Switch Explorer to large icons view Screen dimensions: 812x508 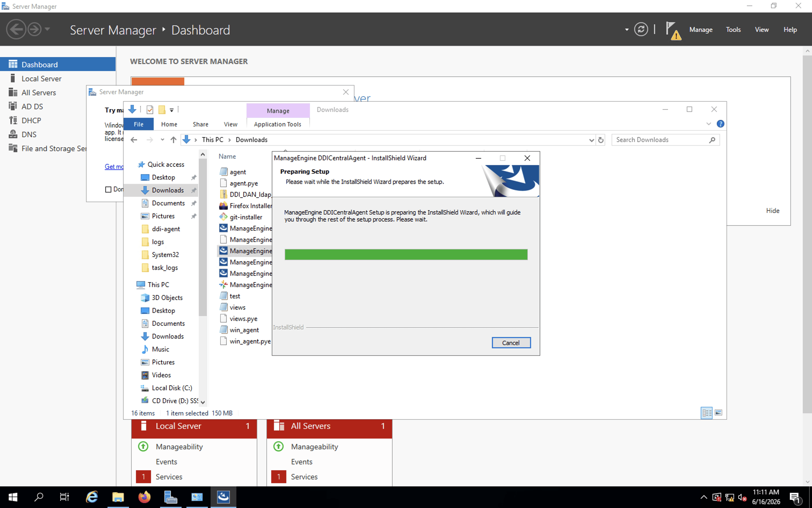point(718,413)
